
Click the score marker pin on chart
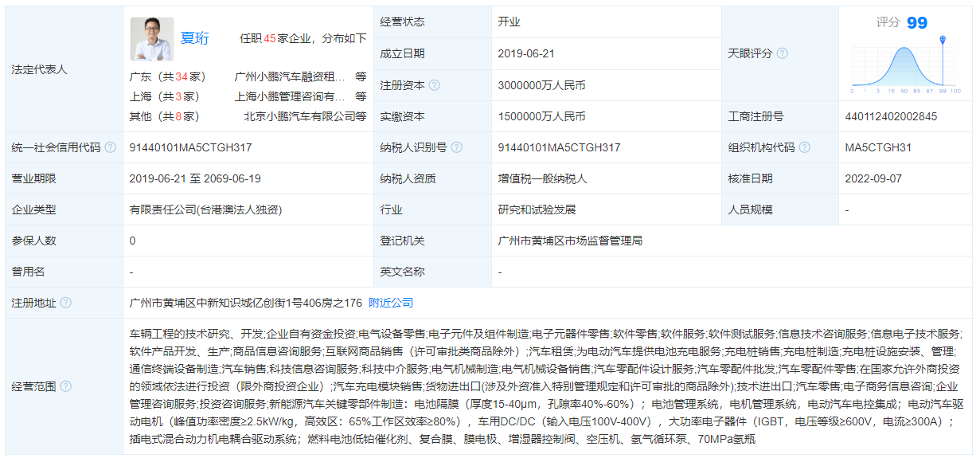tap(943, 40)
